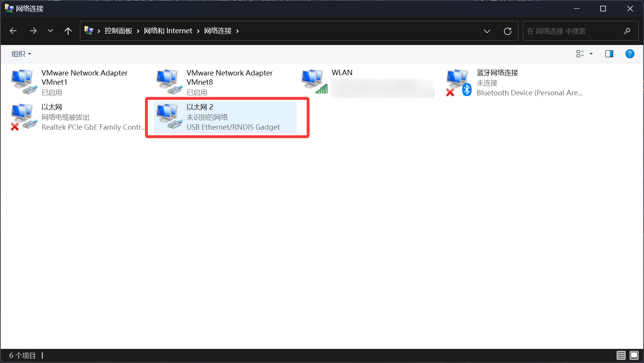Viewport: 644px width, 363px height.
Task: Expand the change view options arrow
Action: 591,54
